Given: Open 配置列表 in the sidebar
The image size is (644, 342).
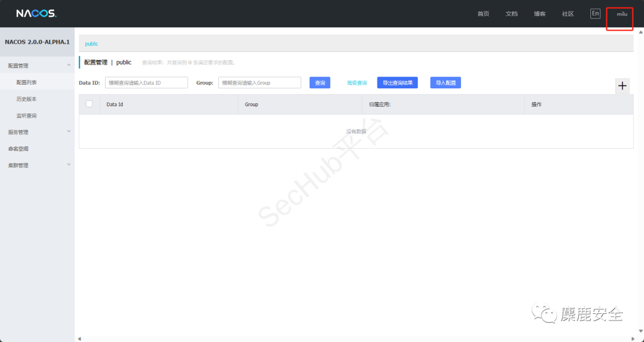Looking at the screenshot, I should pyautogui.click(x=26, y=82).
